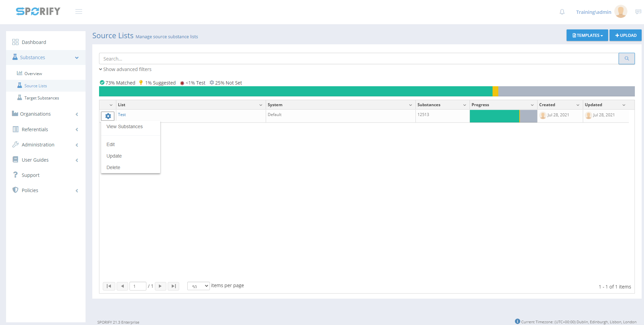This screenshot has width=644, height=325.
Task: Click the overall matched progress bar
Action: click(295, 91)
